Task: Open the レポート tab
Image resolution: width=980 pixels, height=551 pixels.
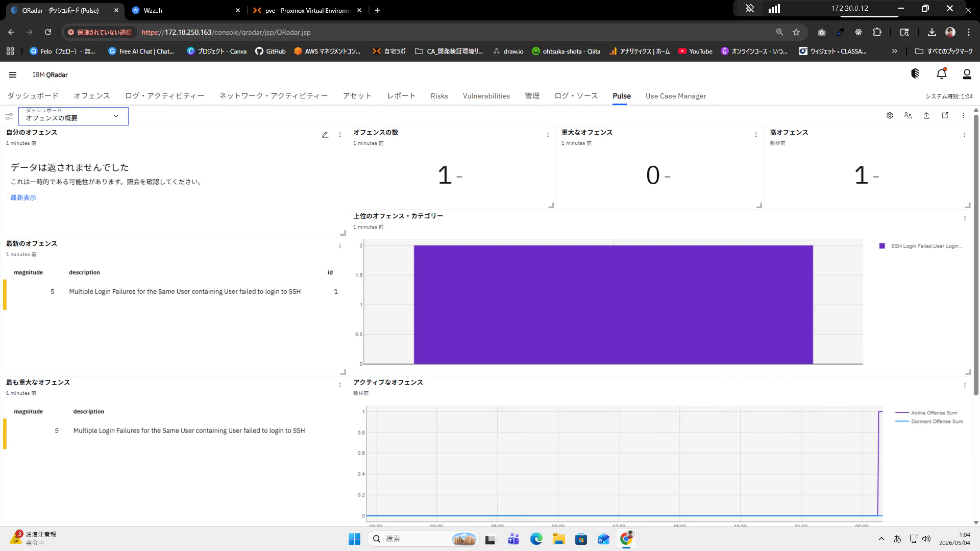Action: (401, 96)
